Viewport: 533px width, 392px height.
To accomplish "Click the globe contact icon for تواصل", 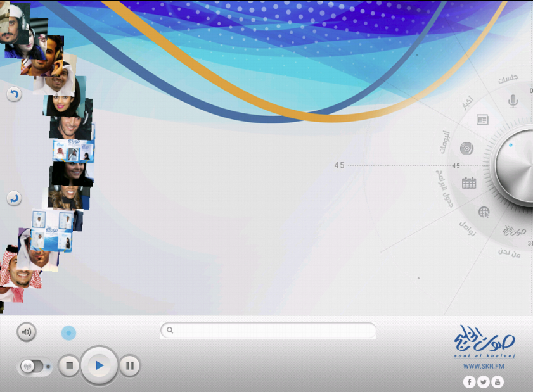I will pos(484,212).
